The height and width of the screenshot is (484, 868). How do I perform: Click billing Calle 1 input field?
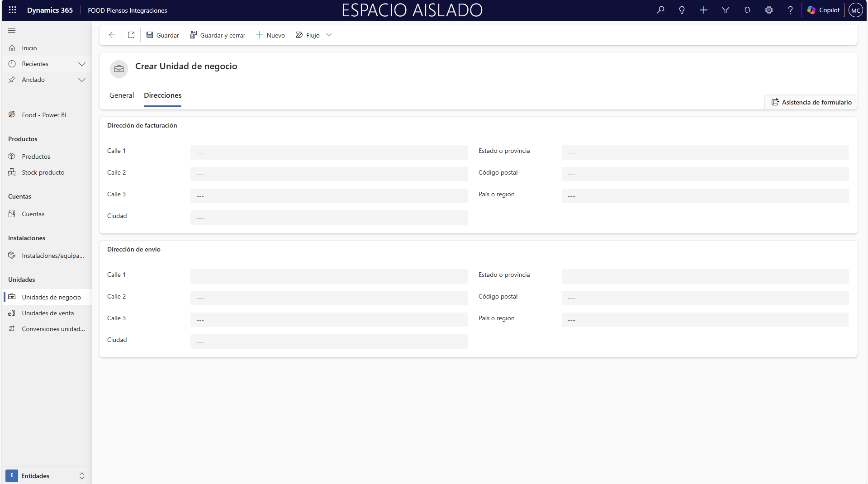pos(329,152)
